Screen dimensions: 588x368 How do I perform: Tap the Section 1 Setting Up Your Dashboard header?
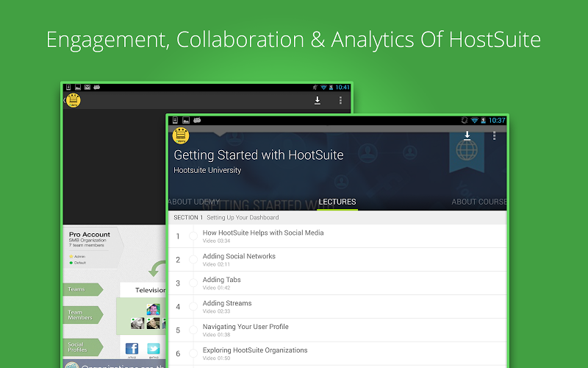click(x=337, y=217)
